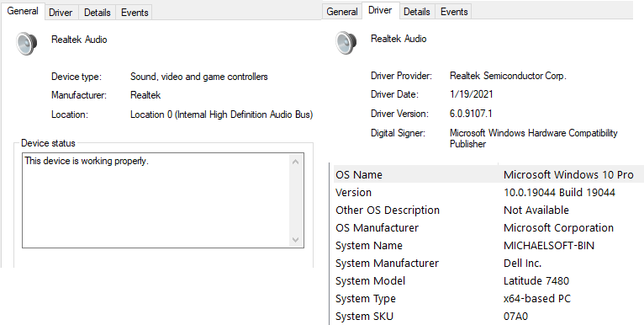This screenshot has height=325, width=644.
Task: Open Details tab in right dialog
Action: pyautogui.click(x=417, y=12)
